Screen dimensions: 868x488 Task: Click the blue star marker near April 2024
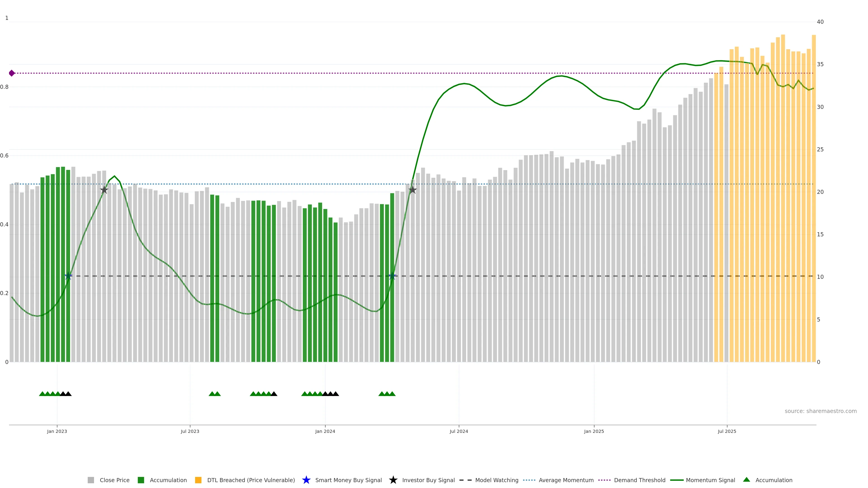(x=392, y=276)
